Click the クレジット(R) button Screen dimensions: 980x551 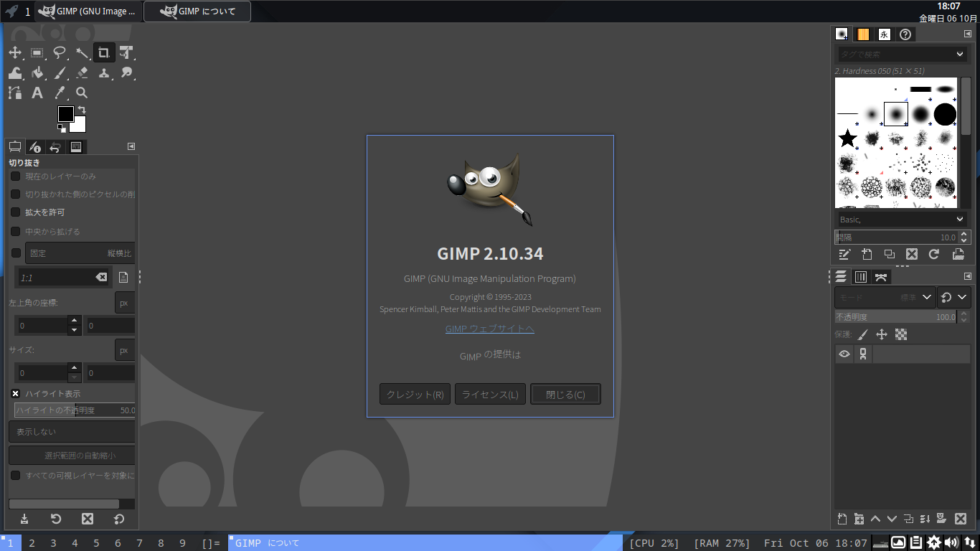(415, 394)
